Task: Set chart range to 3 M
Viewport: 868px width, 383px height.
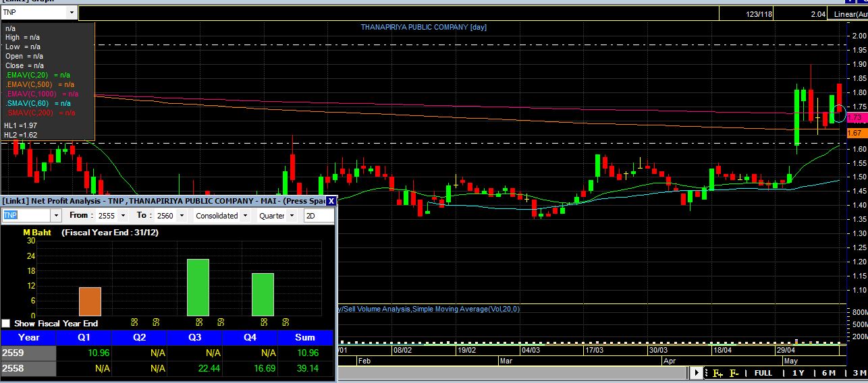Action: pos(859,373)
